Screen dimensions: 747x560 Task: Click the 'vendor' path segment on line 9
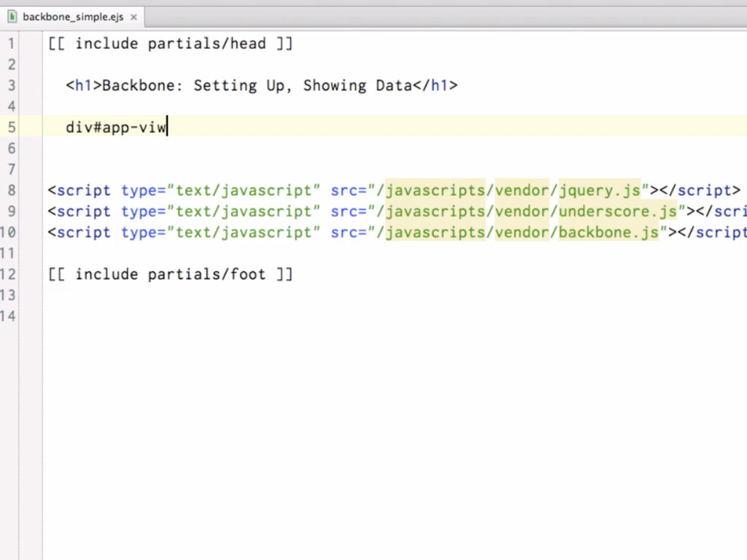522,211
